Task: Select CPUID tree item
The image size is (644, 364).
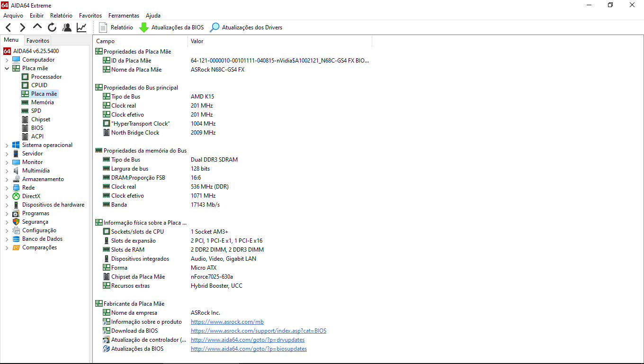Action: tap(39, 85)
